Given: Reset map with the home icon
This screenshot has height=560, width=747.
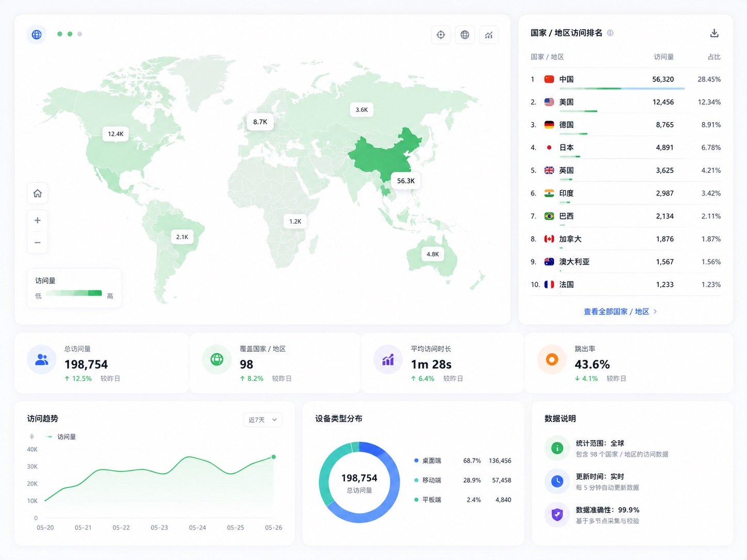Looking at the screenshot, I should point(38,193).
